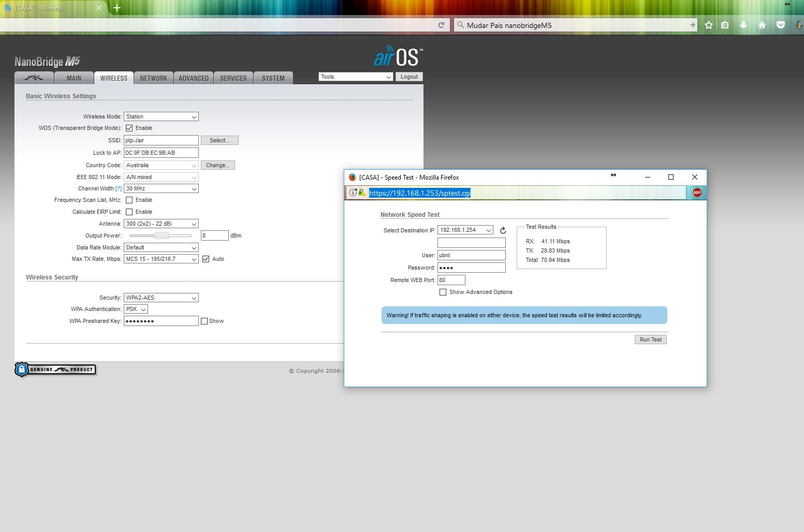Enable the Frequency Scan List checkbox
The width and height of the screenshot is (804, 532).
coord(129,200)
